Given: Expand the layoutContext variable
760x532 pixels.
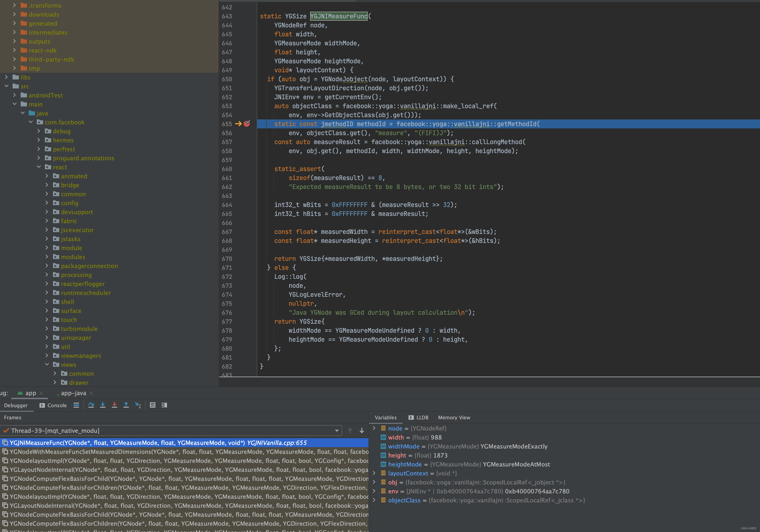Looking at the screenshot, I should point(374,473).
